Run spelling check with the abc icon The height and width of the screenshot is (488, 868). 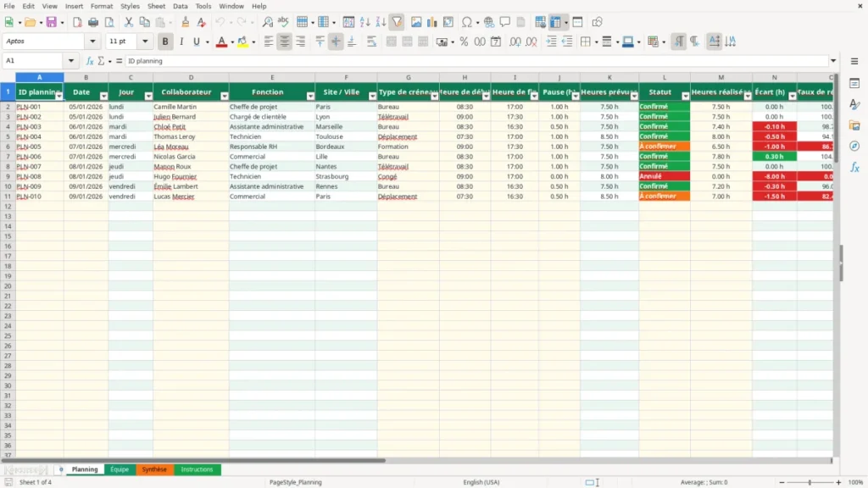tap(283, 22)
